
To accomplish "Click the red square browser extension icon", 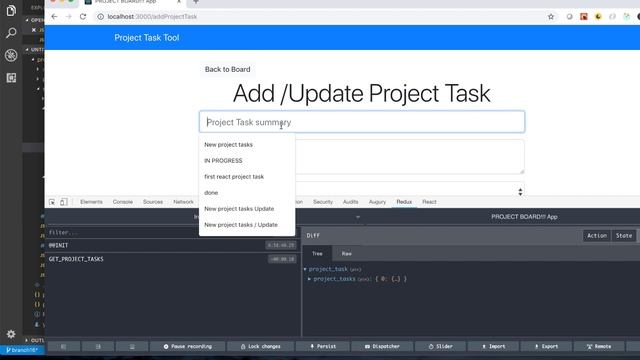I will [584, 17].
